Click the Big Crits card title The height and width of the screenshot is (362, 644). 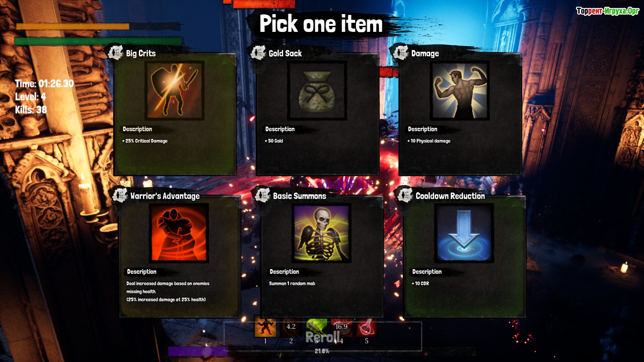[x=141, y=53]
